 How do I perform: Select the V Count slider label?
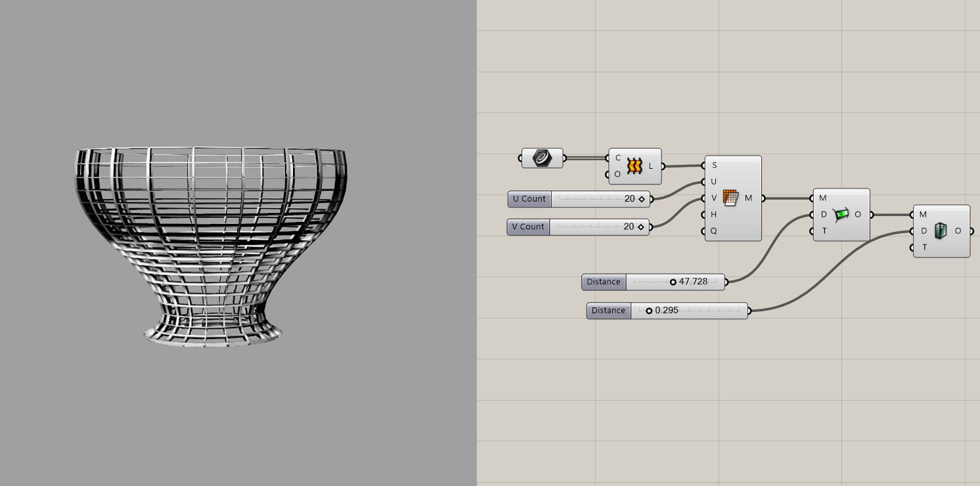pos(529,227)
